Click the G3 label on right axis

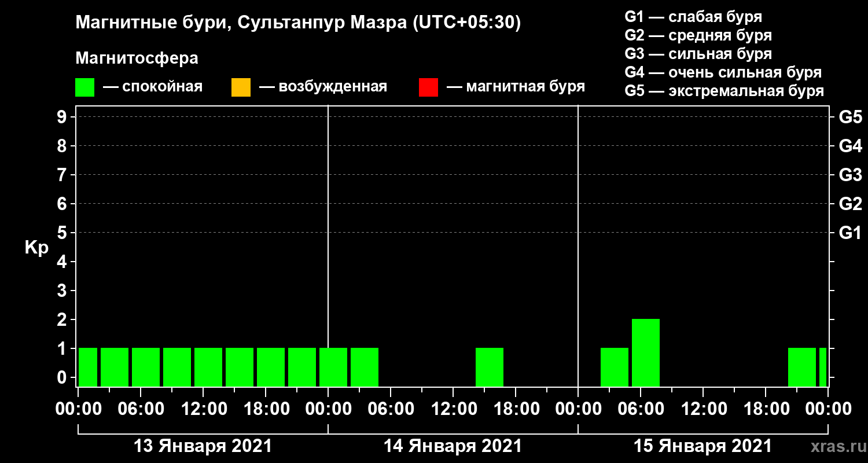851,175
